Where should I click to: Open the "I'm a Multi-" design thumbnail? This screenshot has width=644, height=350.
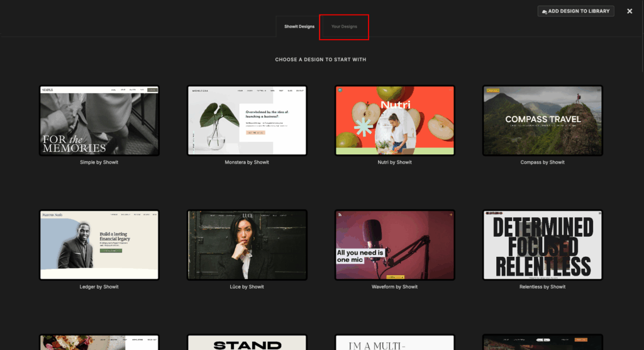tap(394, 342)
